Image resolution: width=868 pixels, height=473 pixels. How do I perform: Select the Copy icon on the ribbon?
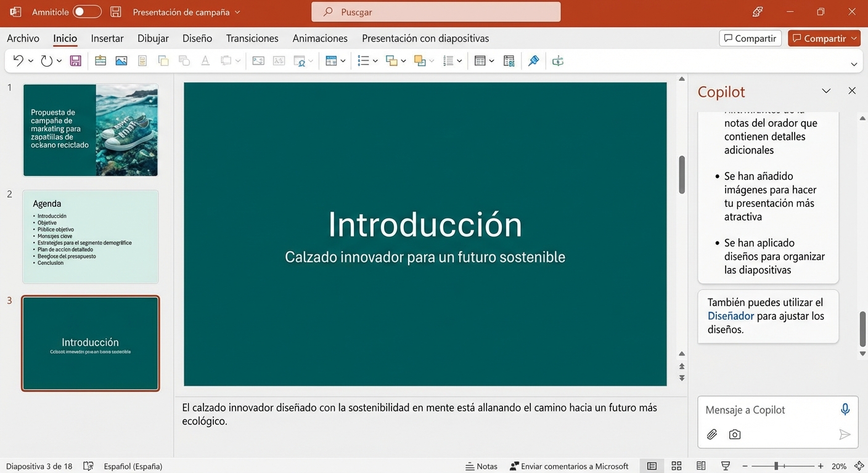coord(163,60)
